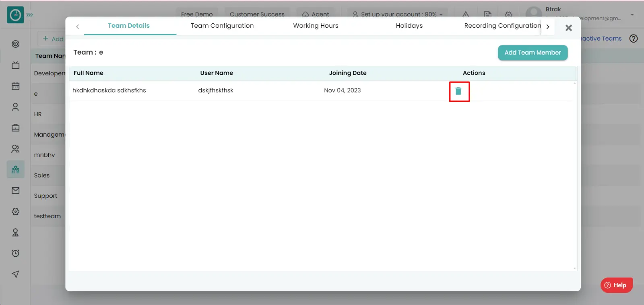The image size is (644, 305).
Task: Close the team details dialog
Action: pyautogui.click(x=568, y=28)
